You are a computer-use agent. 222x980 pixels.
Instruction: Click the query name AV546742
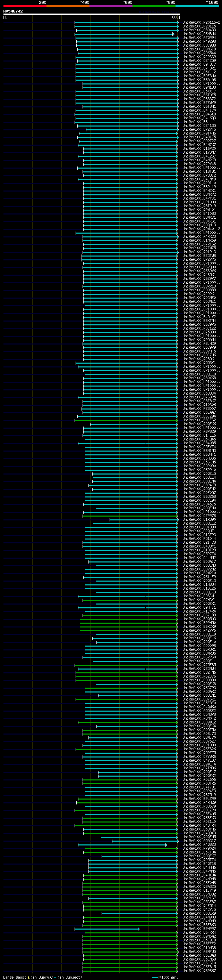pyautogui.click(x=13, y=11)
